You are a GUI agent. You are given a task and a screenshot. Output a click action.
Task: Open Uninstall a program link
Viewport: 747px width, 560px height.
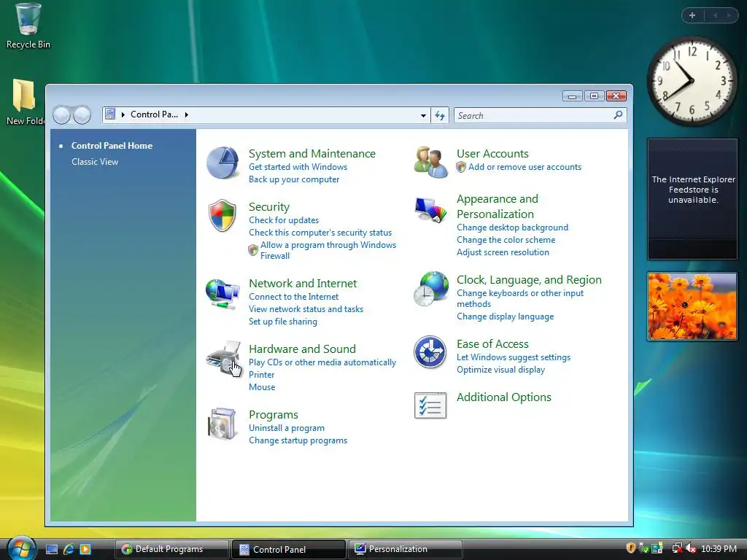[286, 428]
